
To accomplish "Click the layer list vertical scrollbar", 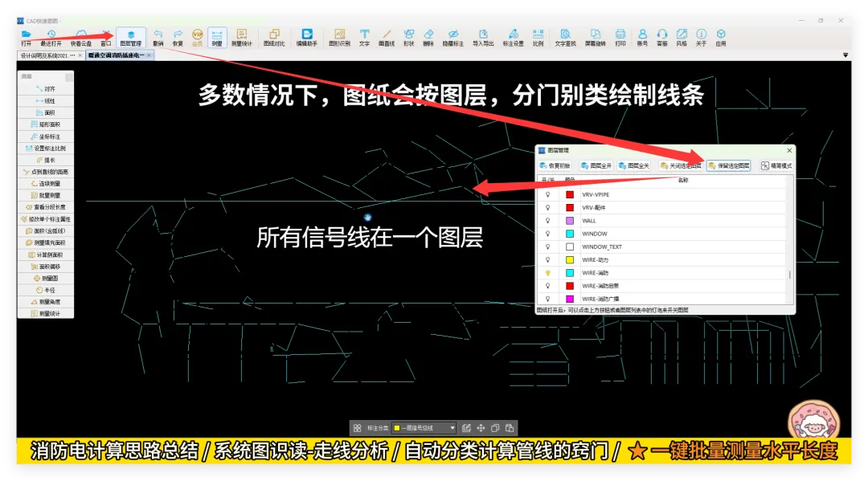I will pyautogui.click(x=789, y=274).
